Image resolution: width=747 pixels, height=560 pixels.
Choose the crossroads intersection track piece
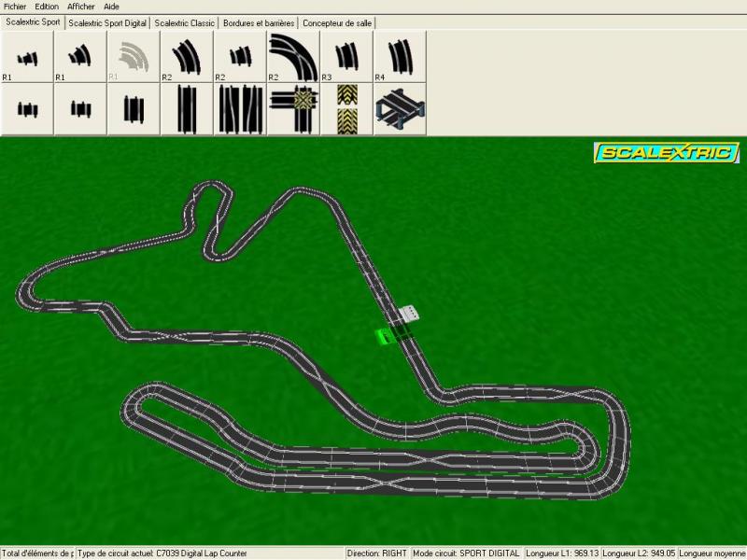(x=293, y=110)
